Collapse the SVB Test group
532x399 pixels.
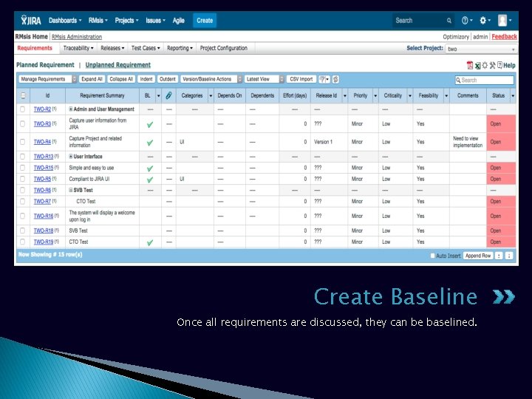point(71,190)
